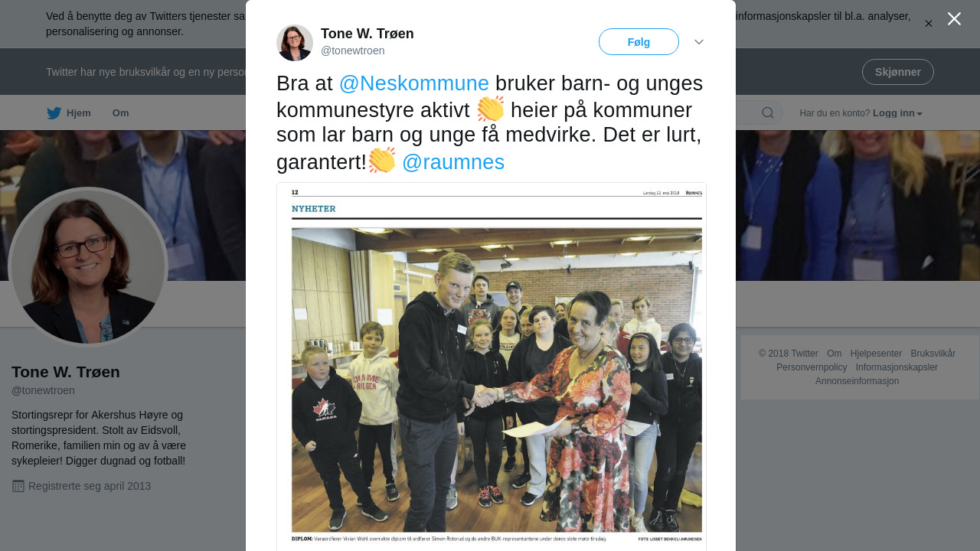Image resolution: width=980 pixels, height=551 pixels.
Task: Open the Hjelpesenter footer link
Action: tap(876, 354)
